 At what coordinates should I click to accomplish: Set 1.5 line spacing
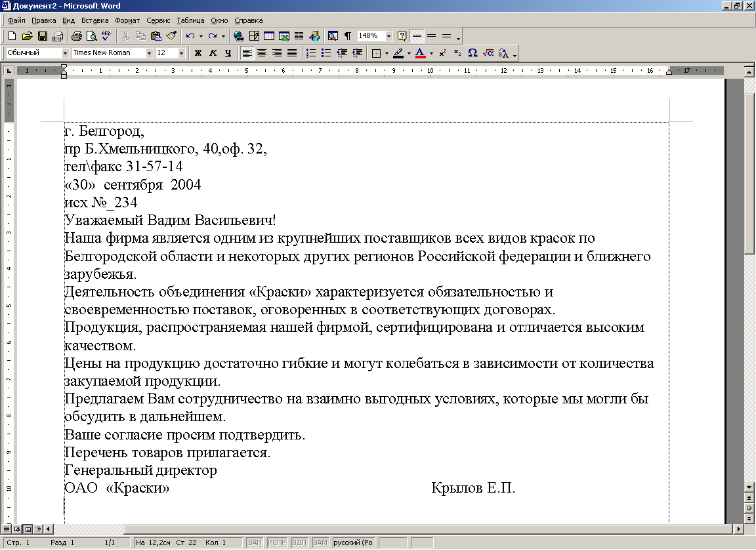click(x=432, y=35)
